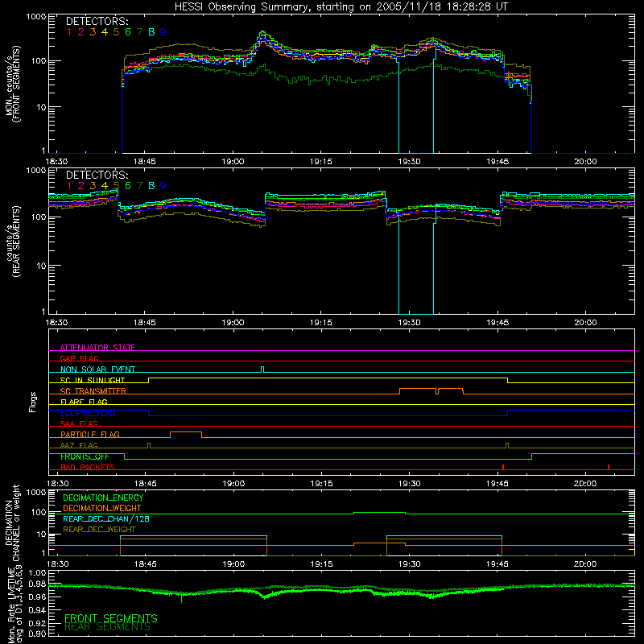Viewport: 644px width, 644px height.
Task: Click the BAD PACKETS flag label
Action: tap(88, 467)
